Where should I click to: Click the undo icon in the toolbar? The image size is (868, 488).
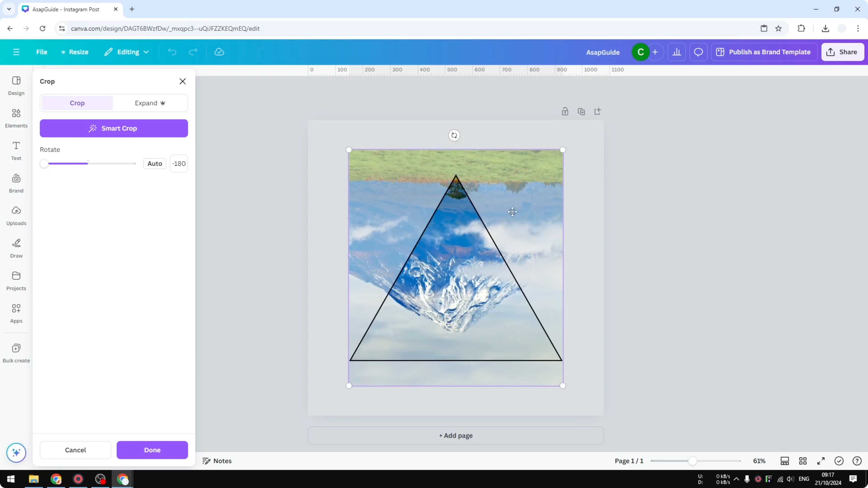tap(172, 52)
